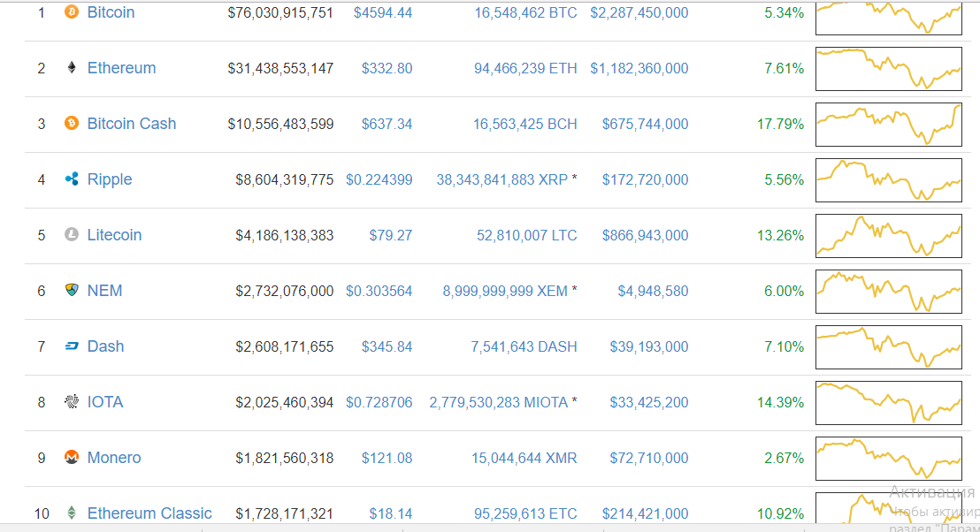Click the Dash logo icon
The image size is (980, 532).
(72, 346)
